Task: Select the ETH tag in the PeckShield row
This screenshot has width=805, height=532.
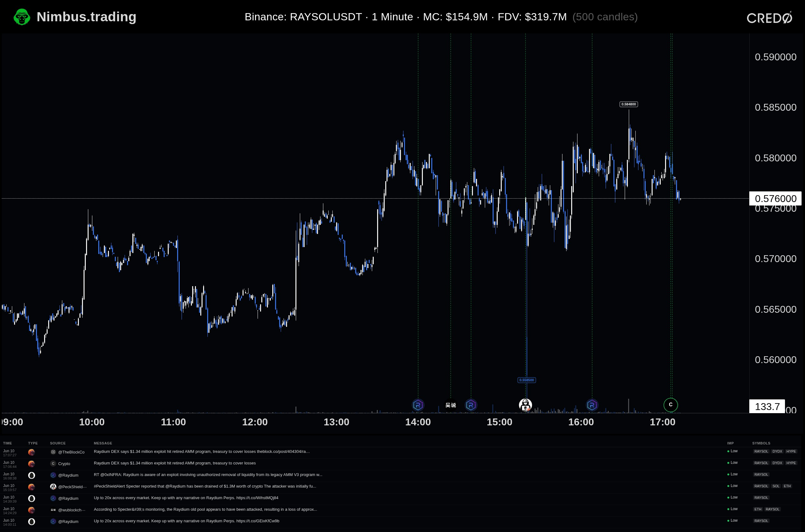Action: 787,486
